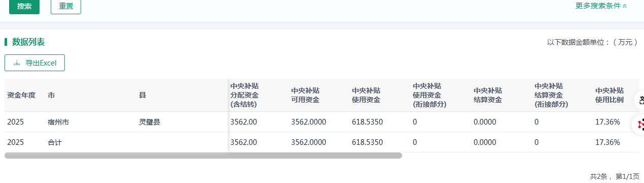This screenshot has height=183, width=644.
Task: Click the 数据列表 section title
Action: tap(28, 42)
